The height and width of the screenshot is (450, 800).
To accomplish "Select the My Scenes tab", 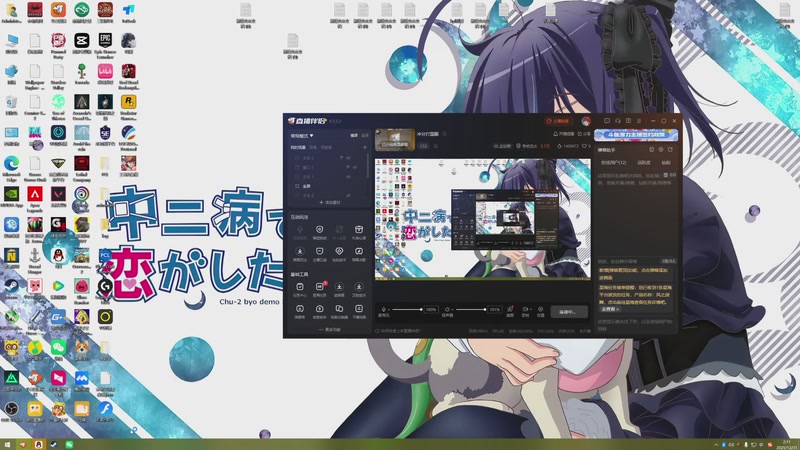I will 298,147.
